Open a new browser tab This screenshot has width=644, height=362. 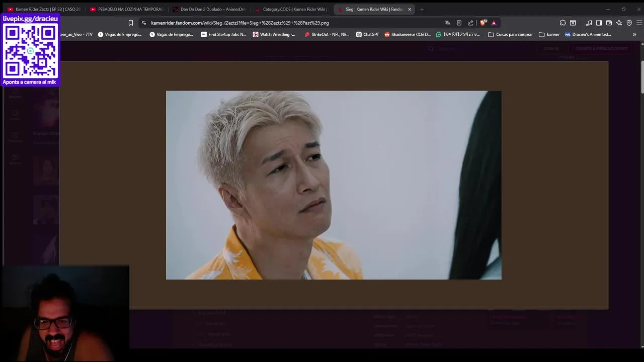tap(422, 9)
